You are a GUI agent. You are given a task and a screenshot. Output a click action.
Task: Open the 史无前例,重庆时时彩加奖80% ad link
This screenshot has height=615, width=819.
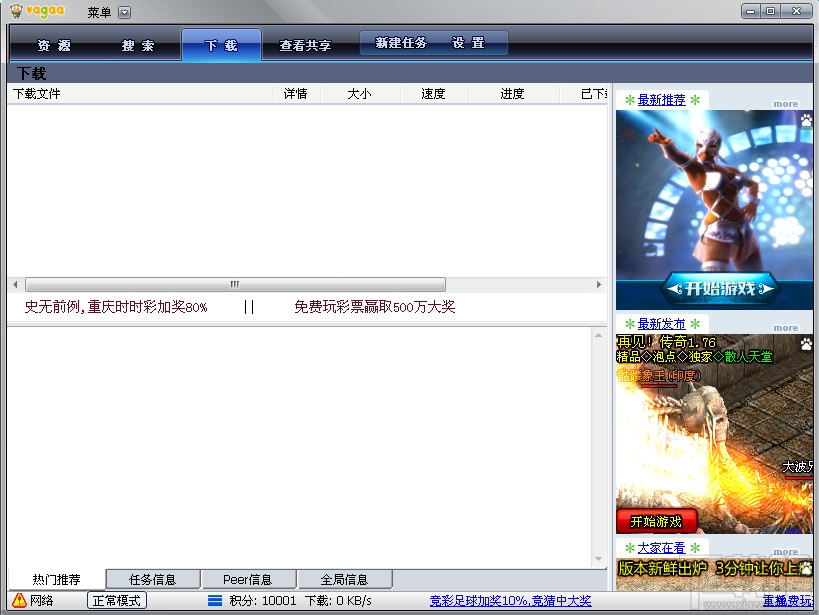point(116,307)
